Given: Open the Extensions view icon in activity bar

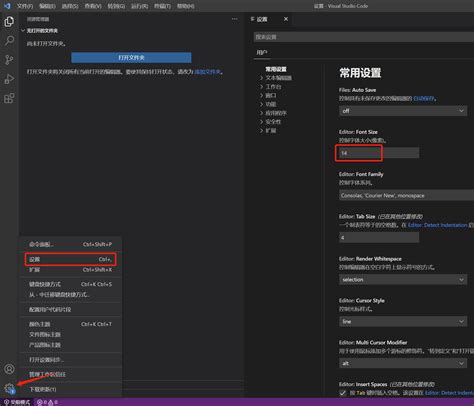Looking at the screenshot, I should point(9,98).
